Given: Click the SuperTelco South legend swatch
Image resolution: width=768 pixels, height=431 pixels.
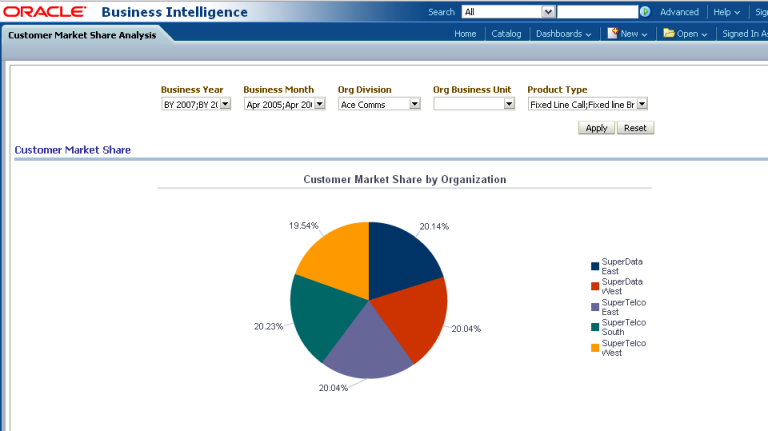Looking at the screenshot, I should tap(595, 327).
